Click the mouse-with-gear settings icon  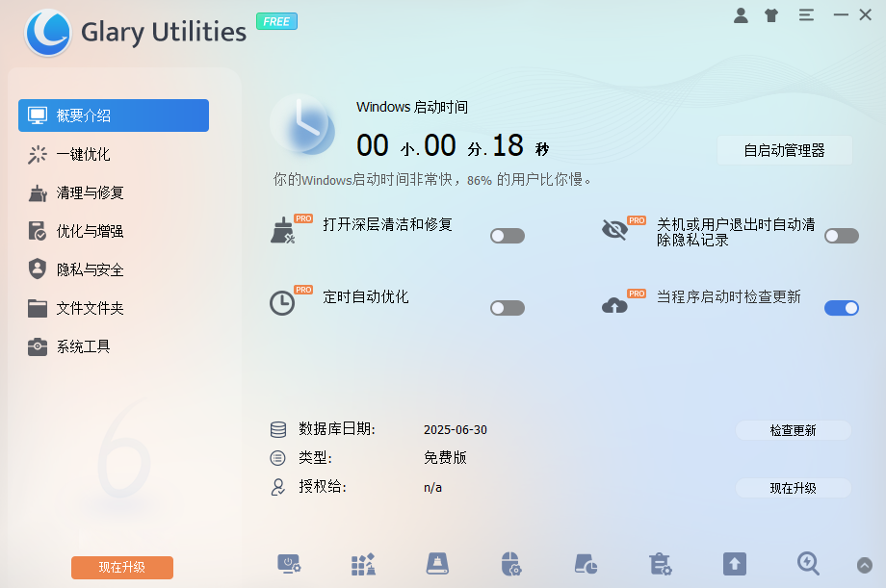tap(511, 565)
